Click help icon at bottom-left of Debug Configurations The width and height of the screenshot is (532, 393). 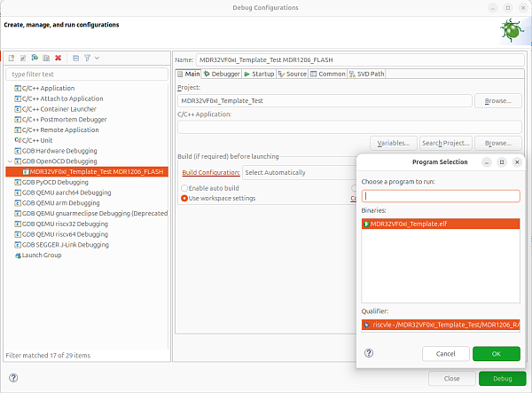(x=13, y=378)
